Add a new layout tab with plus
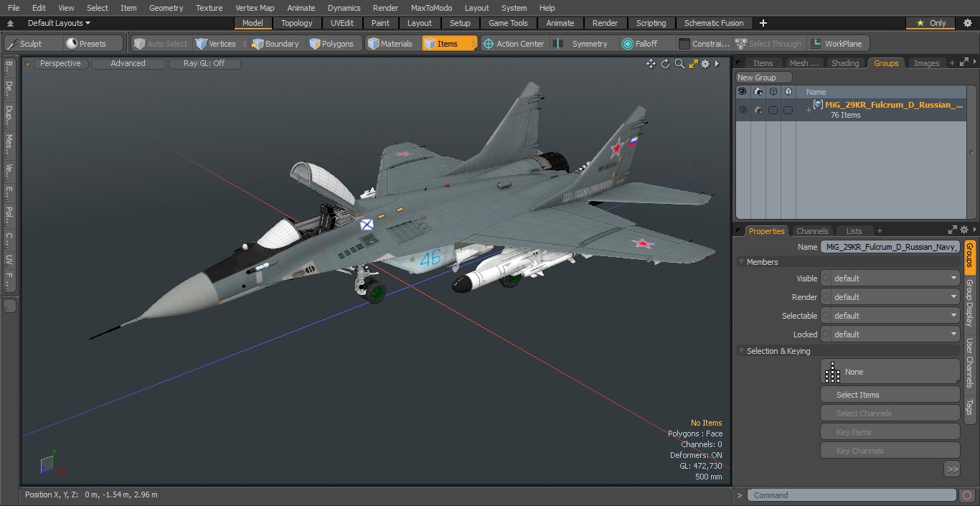 point(763,23)
